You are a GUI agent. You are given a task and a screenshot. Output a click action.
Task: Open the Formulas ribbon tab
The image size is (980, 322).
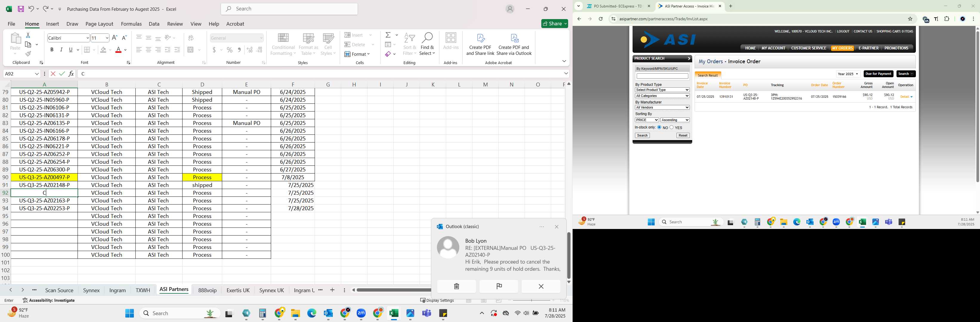point(131,24)
